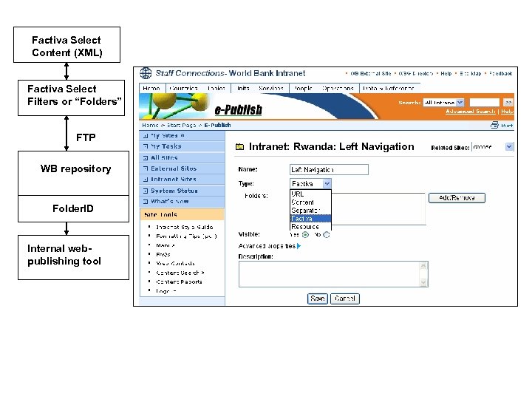The height and width of the screenshot is (399, 532).
Task: Open the Topics tab
Action: [216, 88]
